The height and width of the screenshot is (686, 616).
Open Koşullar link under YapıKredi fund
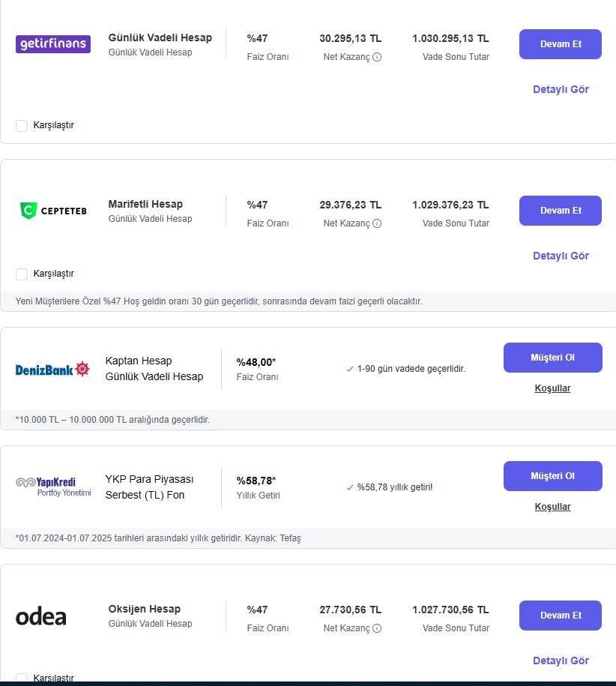pos(552,507)
